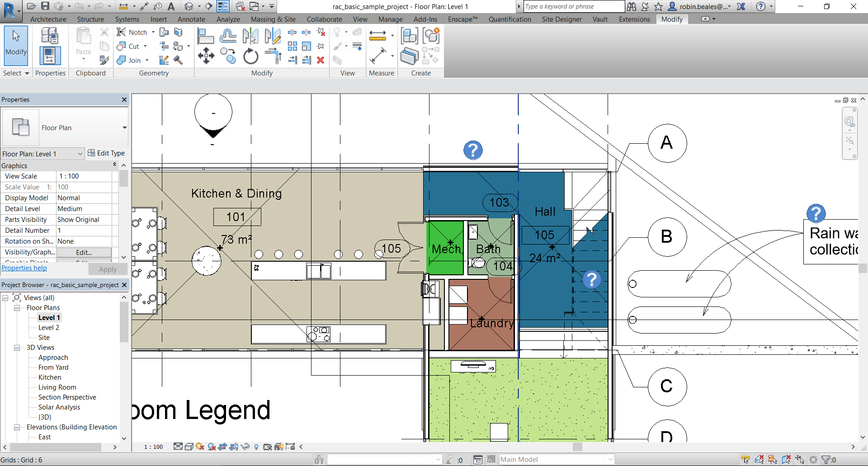Image resolution: width=868 pixels, height=466 pixels.
Task: Collapse the Floor Plans tree node
Action: point(17,308)
